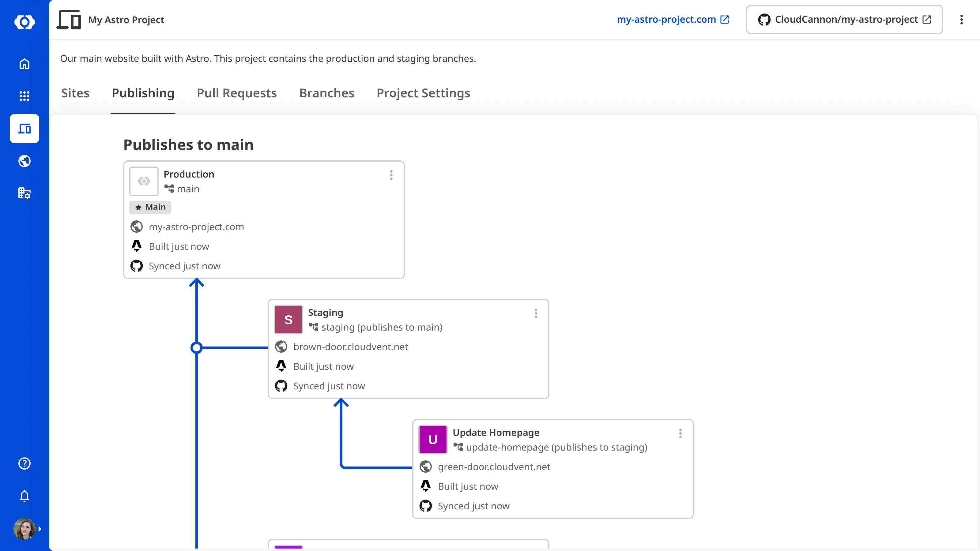Screen dimensions: 980x551
Task: Open the Staging site card options menu
Action: point(536,313)
